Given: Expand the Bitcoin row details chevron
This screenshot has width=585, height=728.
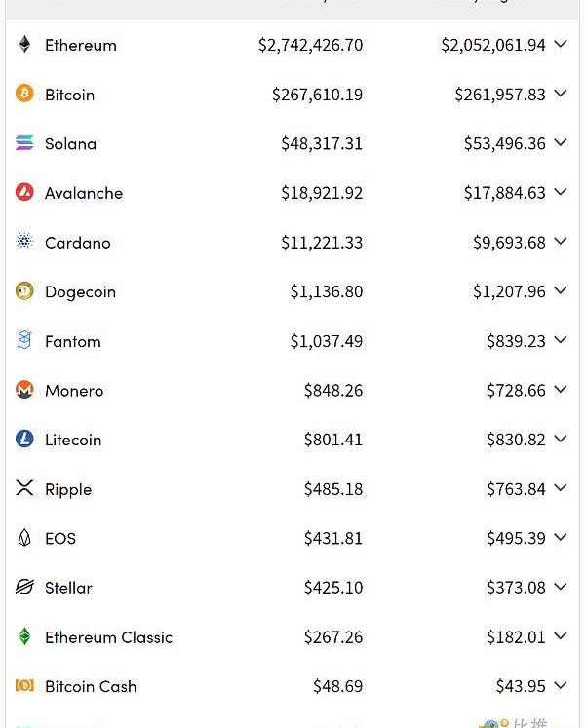Looking at the screenshot, I should pos(560,94).
